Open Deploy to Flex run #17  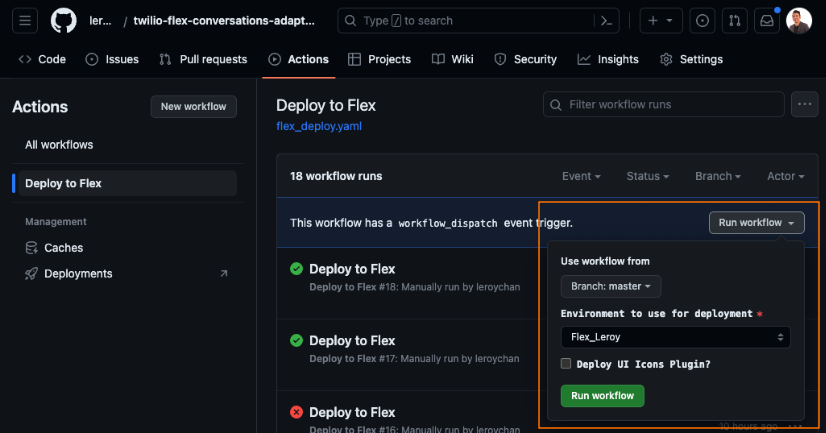[x=352, y=341]
